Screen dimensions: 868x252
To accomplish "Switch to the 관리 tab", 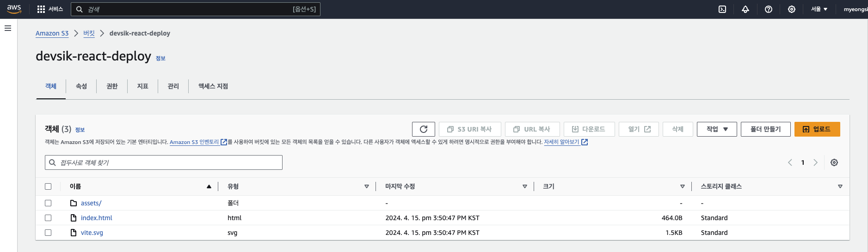I will tap(173, 86).
